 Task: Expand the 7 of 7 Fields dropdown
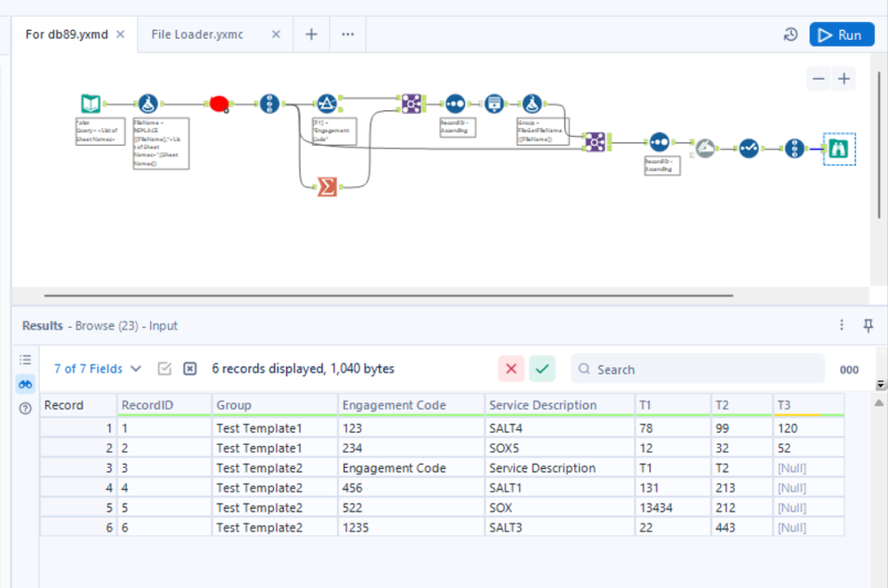click(98, 369)
